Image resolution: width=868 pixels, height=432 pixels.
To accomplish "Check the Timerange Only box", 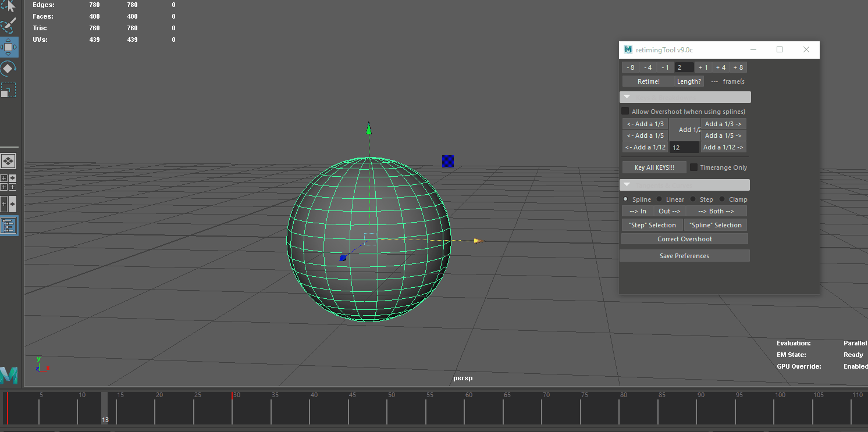I will [694, 167].
